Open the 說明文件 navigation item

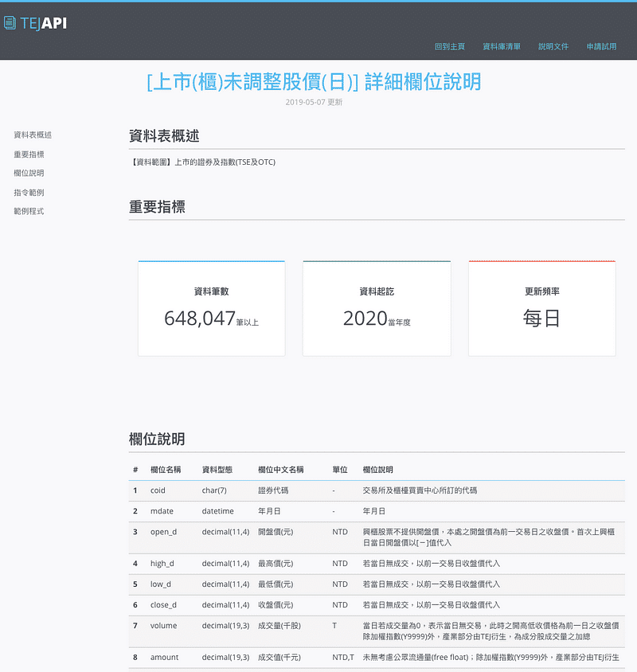point(553,46)
